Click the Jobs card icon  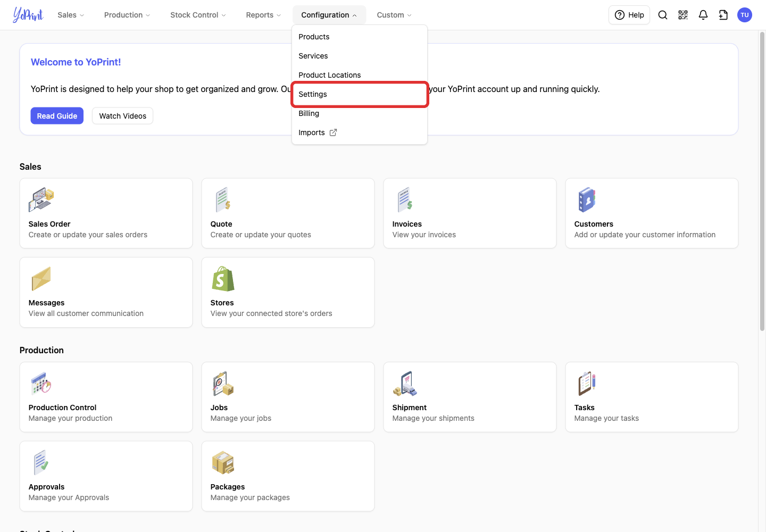pos(223,384)
